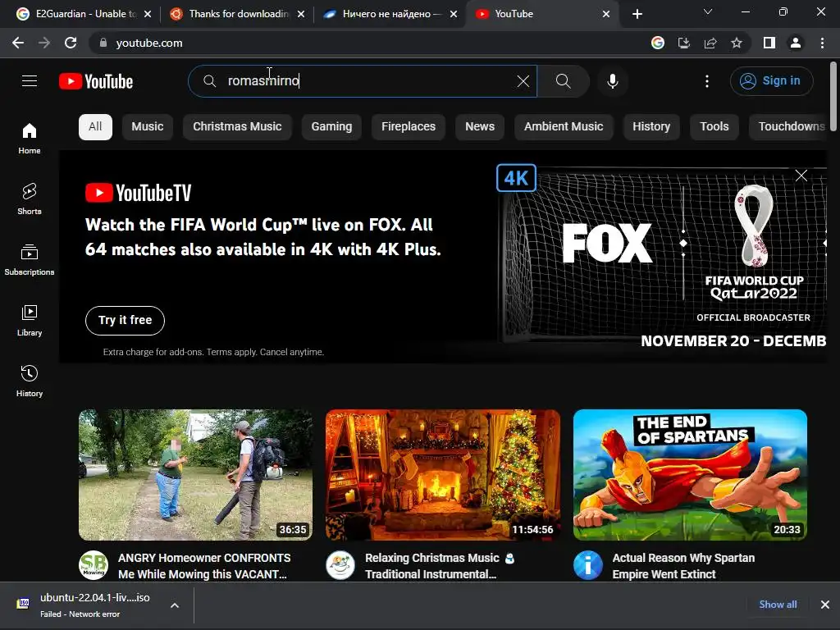Screen dimensions: 840x630
Task: Close the YouTube TV ad banner
Action: click(801, 176)
